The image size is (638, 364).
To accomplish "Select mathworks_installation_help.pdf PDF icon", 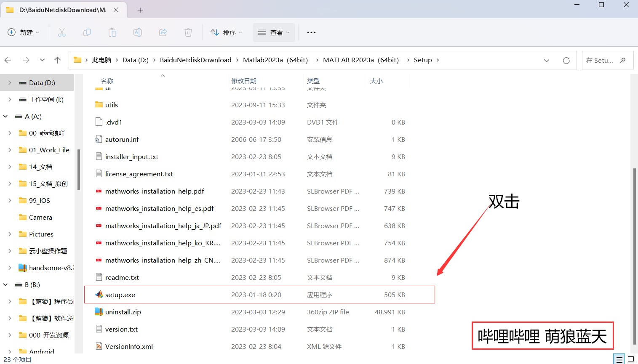I will coord(99,191).
